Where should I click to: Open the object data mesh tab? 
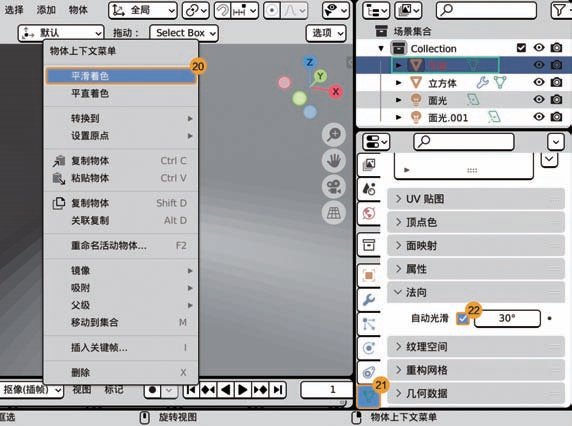[x=369, y=396]
